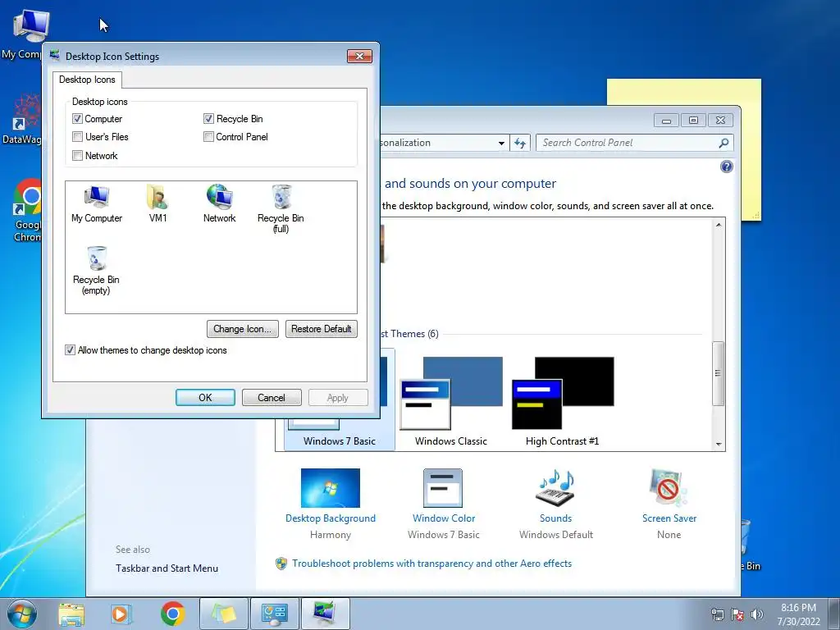
Task: Click the volume speaker tray icon
Action: coord(757,615)
